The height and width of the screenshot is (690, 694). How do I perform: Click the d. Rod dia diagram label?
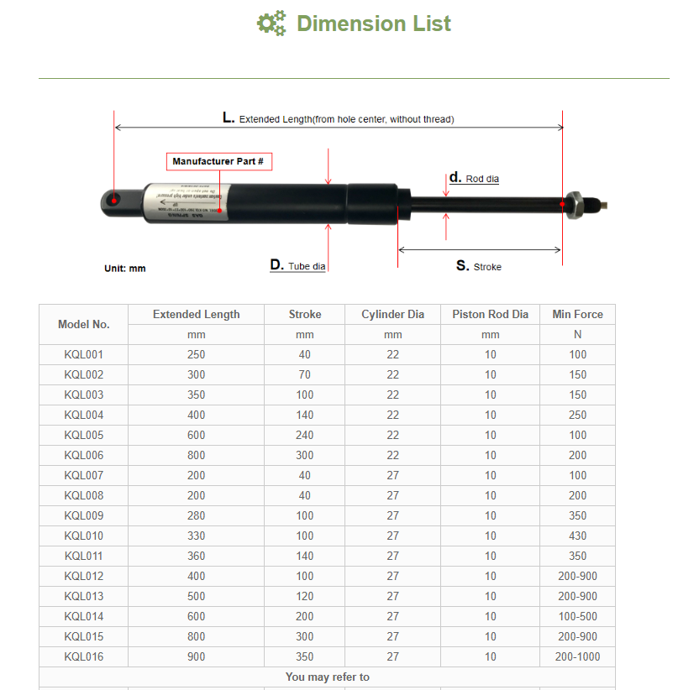(474, 178)
